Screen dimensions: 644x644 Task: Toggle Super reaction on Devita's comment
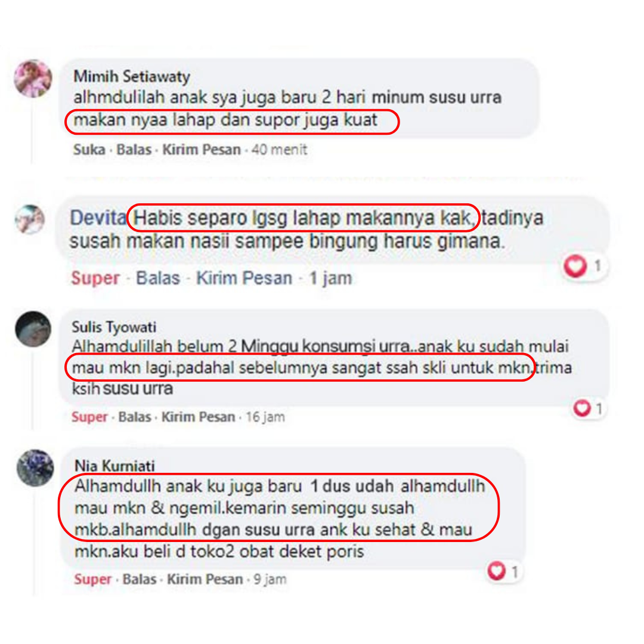click(x=95, y=278)
